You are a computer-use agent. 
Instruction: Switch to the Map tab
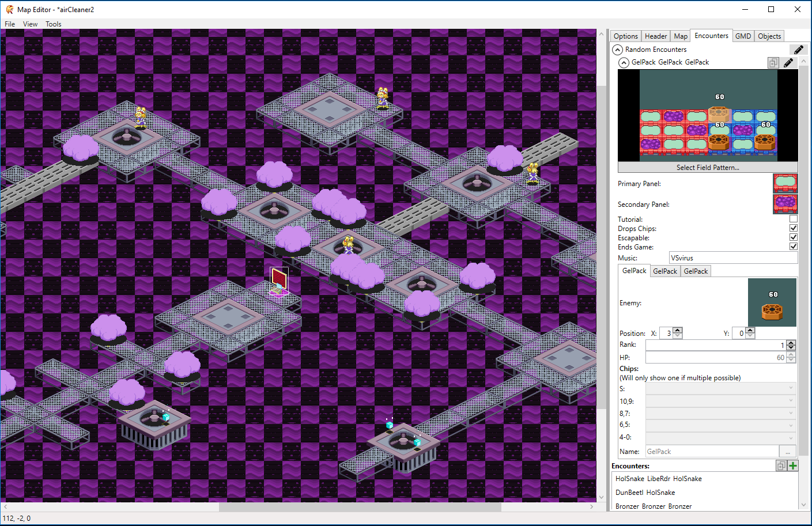tap(681, 36)
